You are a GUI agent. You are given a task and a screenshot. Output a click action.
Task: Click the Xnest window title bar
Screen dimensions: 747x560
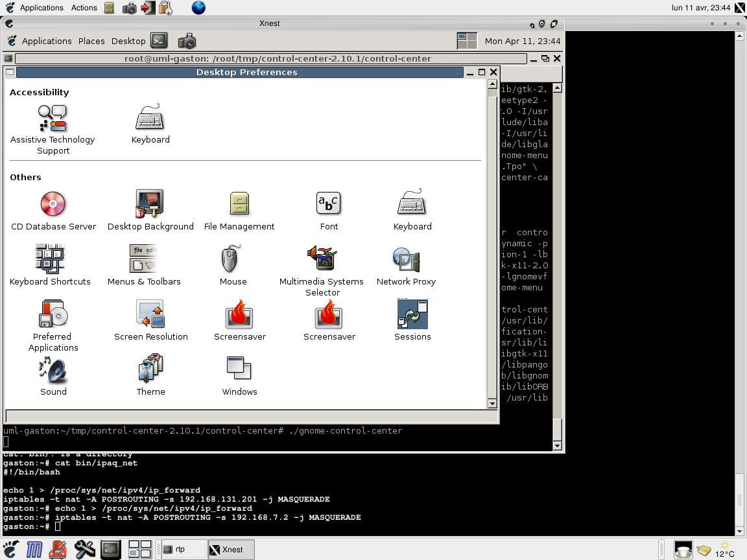tap(270, 23)
